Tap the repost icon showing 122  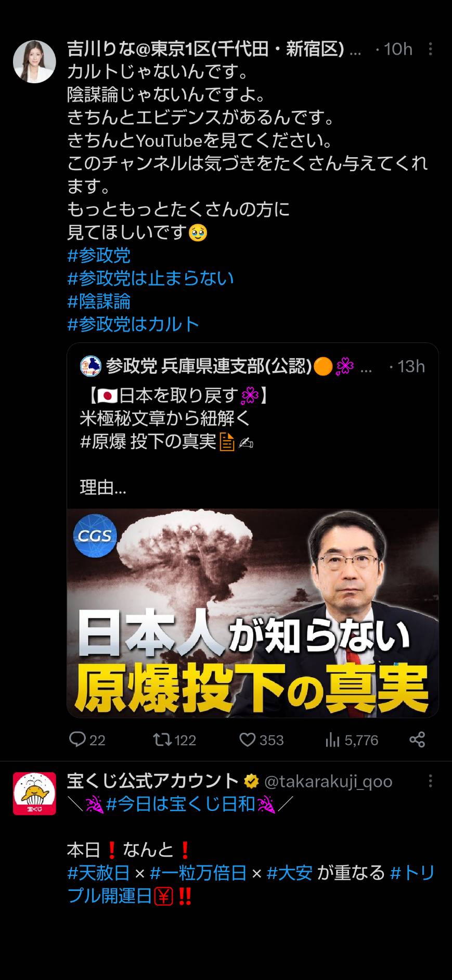[x=161, y=740]
